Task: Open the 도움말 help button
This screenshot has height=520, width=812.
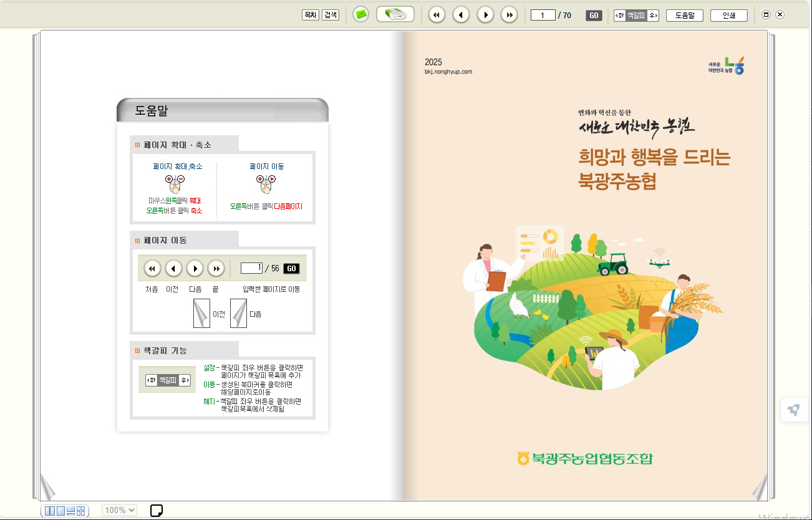Action: pos(684,16)
